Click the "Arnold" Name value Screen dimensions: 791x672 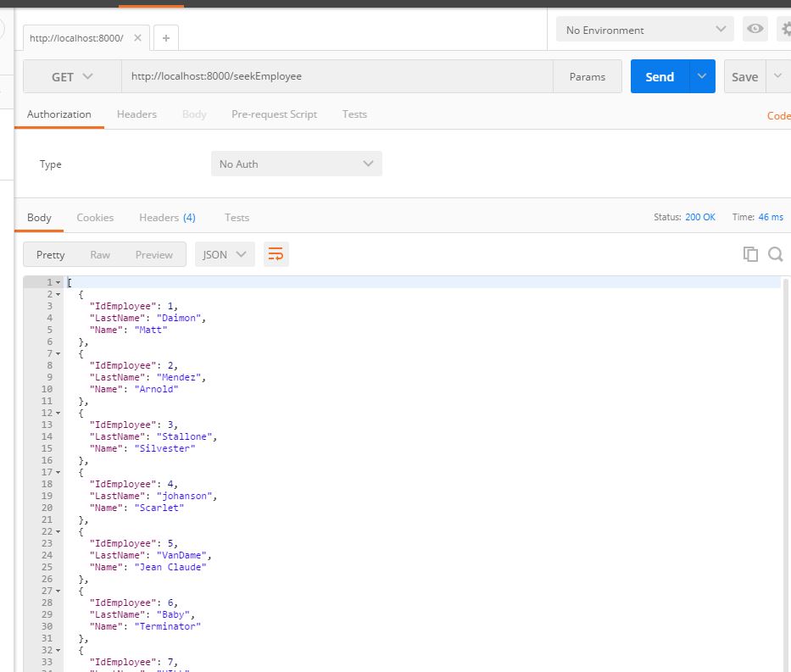[156, 389]
